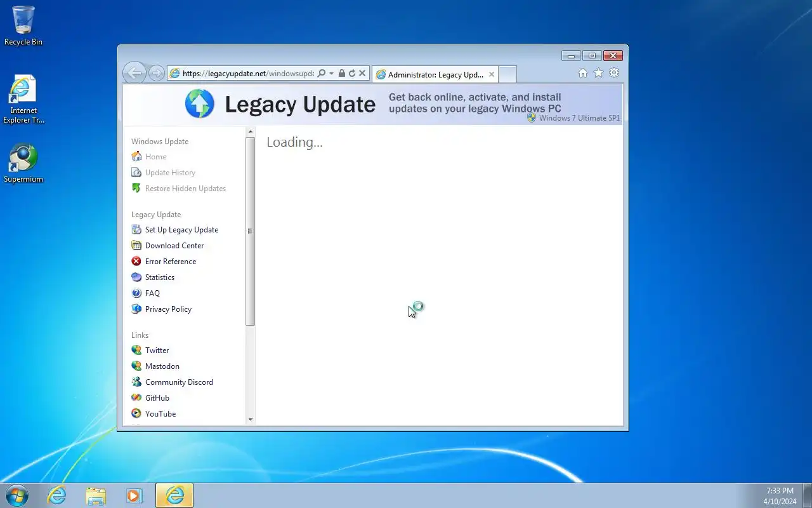Image resolution: width=812 pixels, height=508 pixels.
Task: Open pinned Internet Explorer in taskbar
Action: [57, 495]
